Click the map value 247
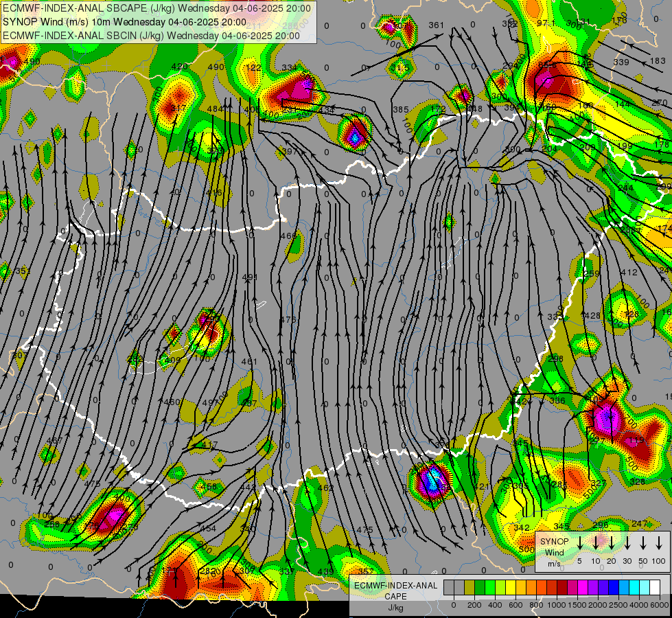Viewport: 672px width, 618px height. [640, 524]
